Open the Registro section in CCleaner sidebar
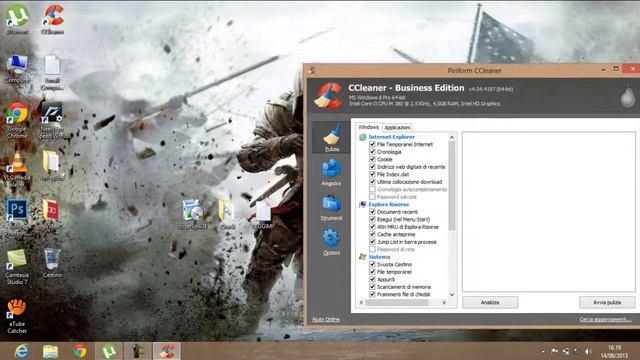Viewport: 640px width, 360px height. 331,172
